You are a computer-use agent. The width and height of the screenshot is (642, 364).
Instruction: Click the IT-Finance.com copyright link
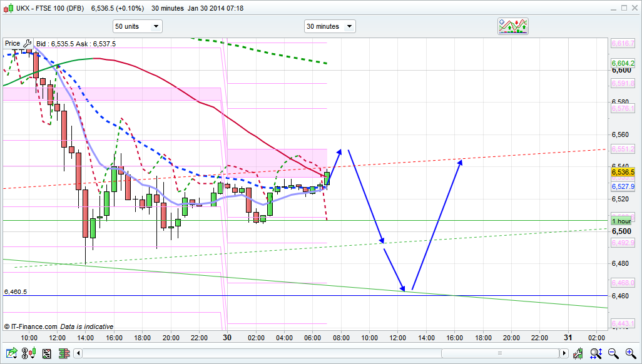31,326
